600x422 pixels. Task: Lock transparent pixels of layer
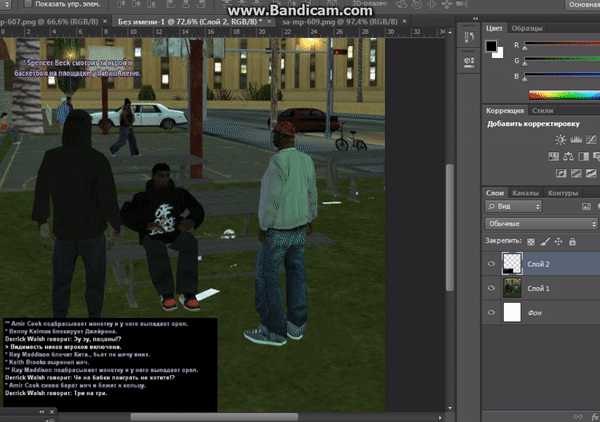click(x=531, y=242)
